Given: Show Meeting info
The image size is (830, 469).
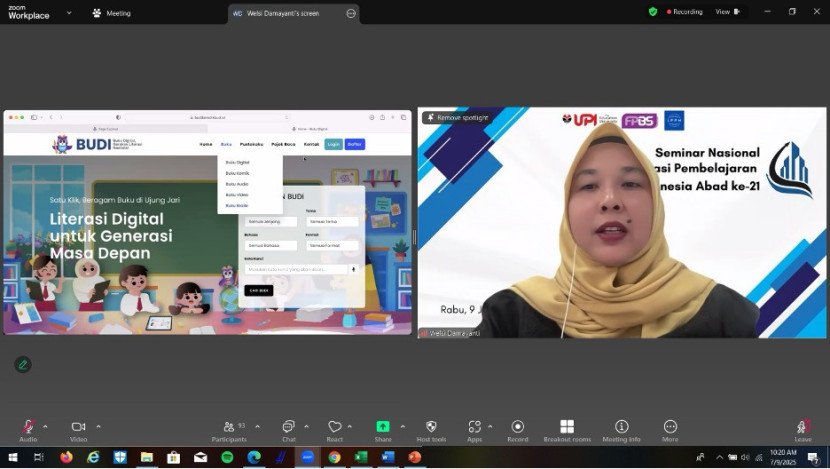Looking at the screenshot, I should pos(621,427).
